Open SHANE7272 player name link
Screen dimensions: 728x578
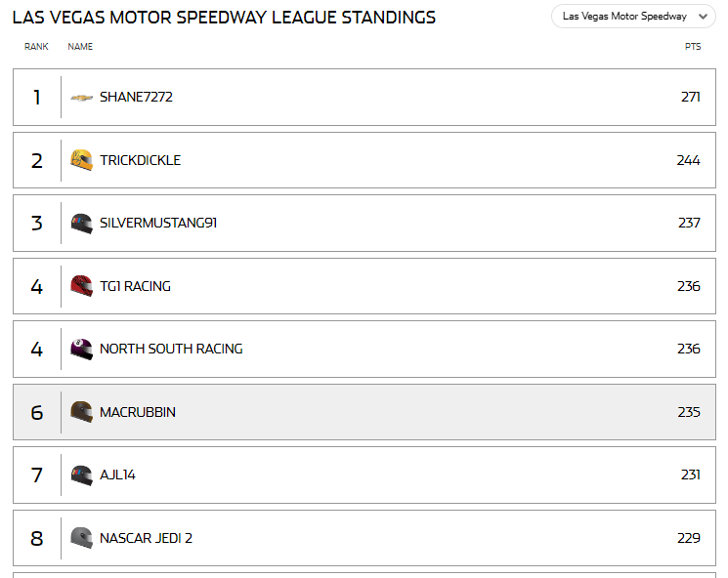(136, 97)
